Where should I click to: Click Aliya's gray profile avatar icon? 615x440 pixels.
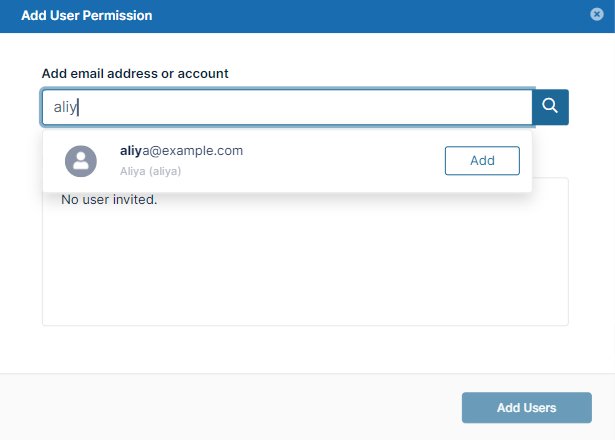click(x=80, y=160)
